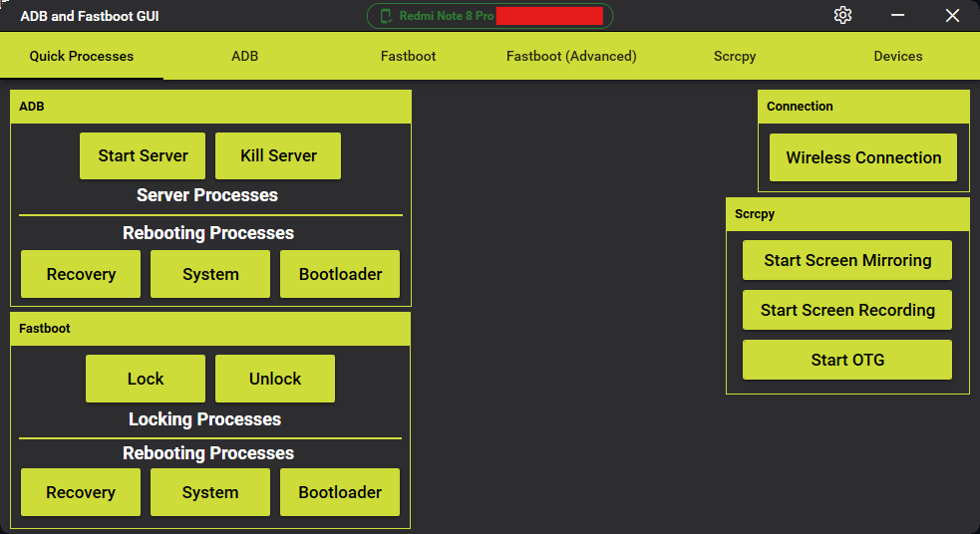Click the connected Redmi Note 8 Pro device indicator
This screenshot has width=980, height=534.
pos(490,16)
